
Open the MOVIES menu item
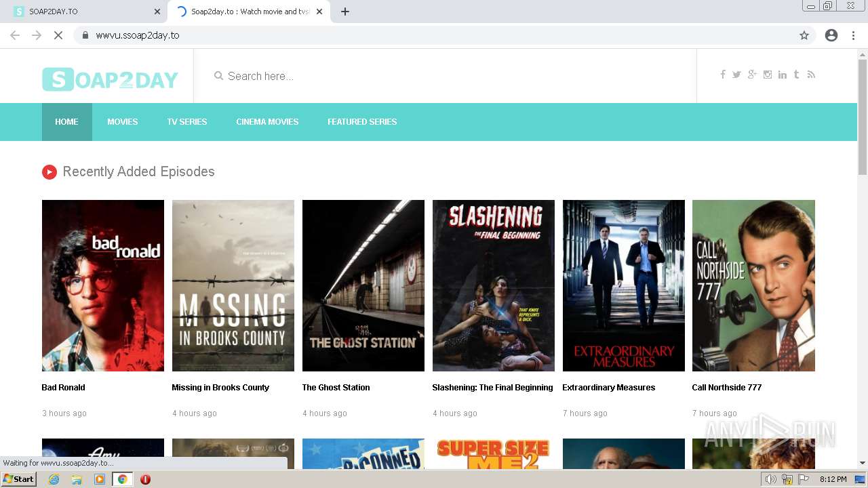(122, 122)
